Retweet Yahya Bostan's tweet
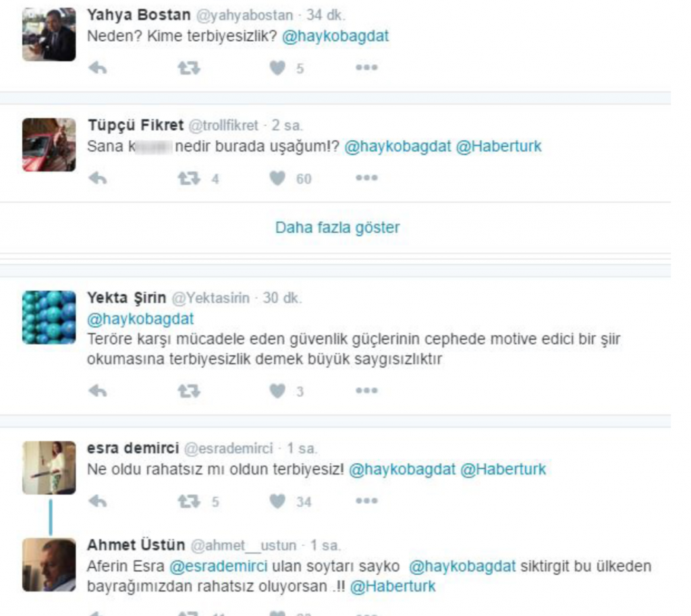Image resolution: width=691 pixels, height=616 pixels. (x=189, y=68)
